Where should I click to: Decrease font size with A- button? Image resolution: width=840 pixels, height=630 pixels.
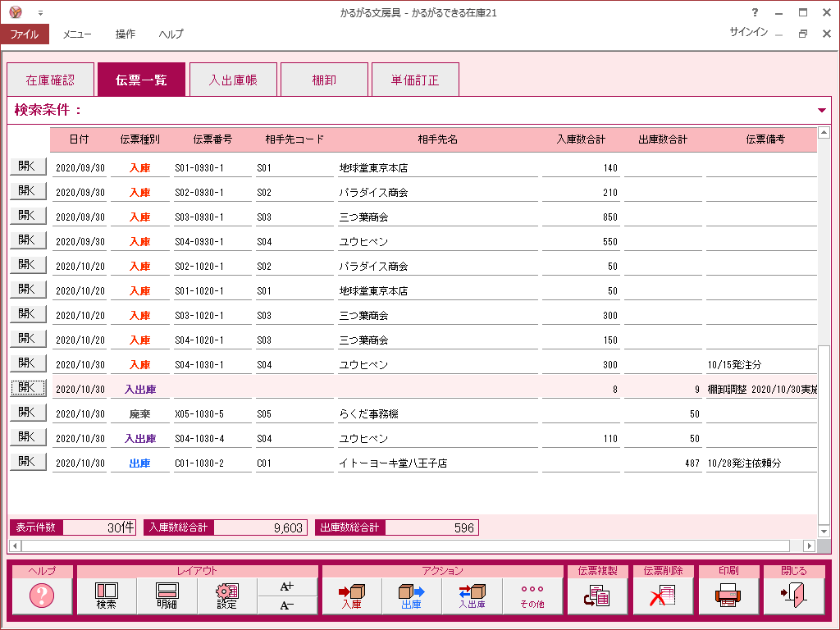[287, 605]
